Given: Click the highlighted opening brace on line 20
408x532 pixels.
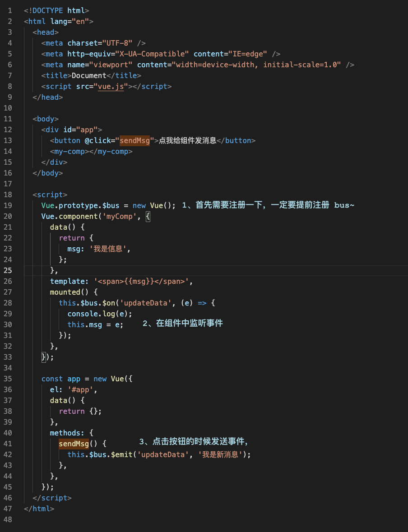Looking at the screenshot, I should point(148,217).
